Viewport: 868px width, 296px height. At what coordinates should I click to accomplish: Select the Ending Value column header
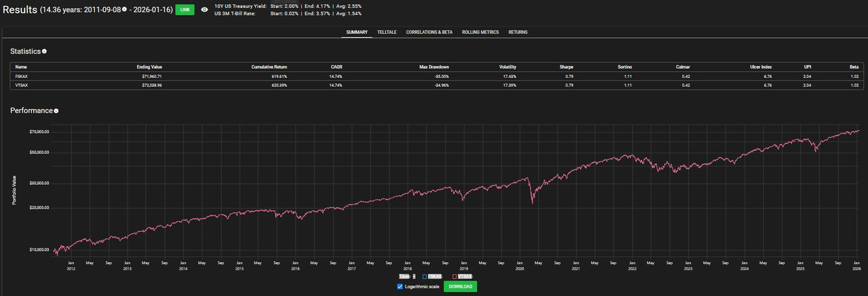[x=149, y=67]
